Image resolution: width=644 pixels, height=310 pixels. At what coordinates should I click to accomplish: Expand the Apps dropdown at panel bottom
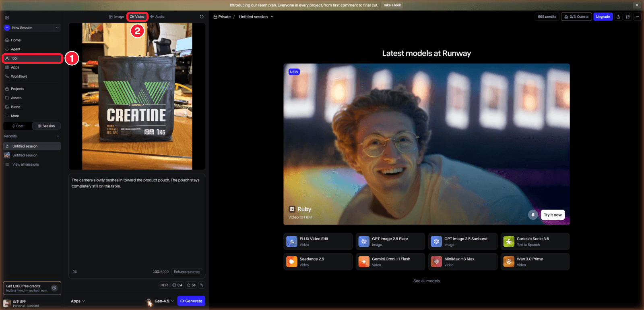click(78, 301)
